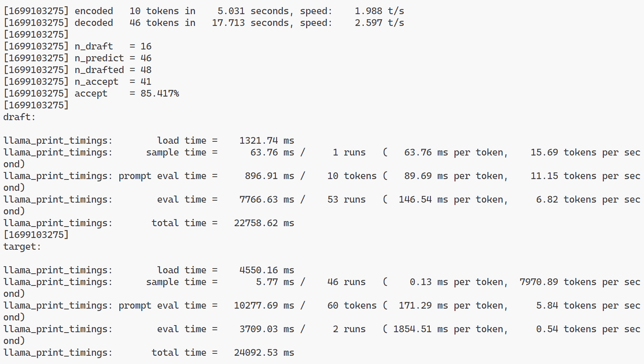Click the decoded speed 2.597 t/s
This screenshot has height=364, width=644.
(x=379, y=23)
